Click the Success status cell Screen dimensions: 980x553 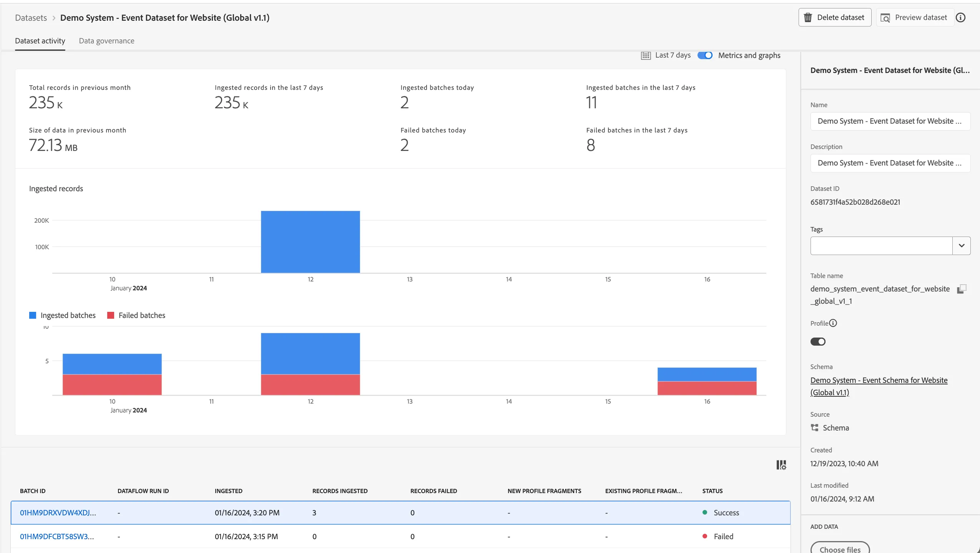tap(721, 513)
